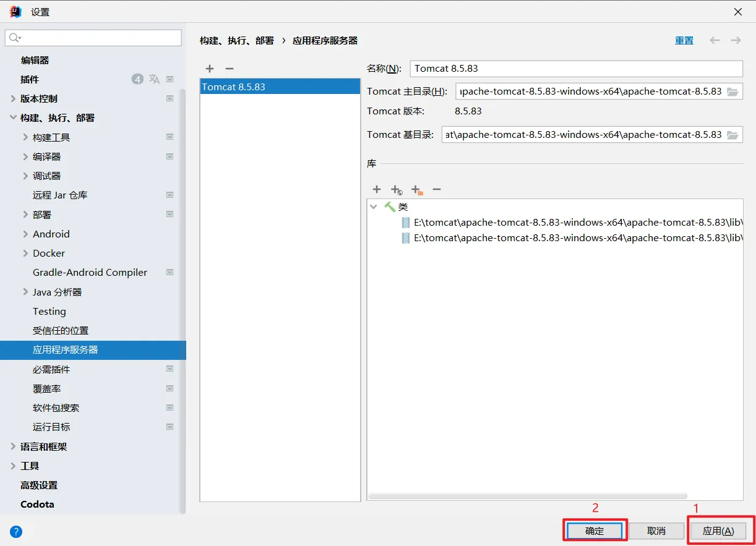This screenshot has height=546, width=756.
Task: Click the project-level icon beside Gradle-Android Compiler
Action: [x=170, y=272]
